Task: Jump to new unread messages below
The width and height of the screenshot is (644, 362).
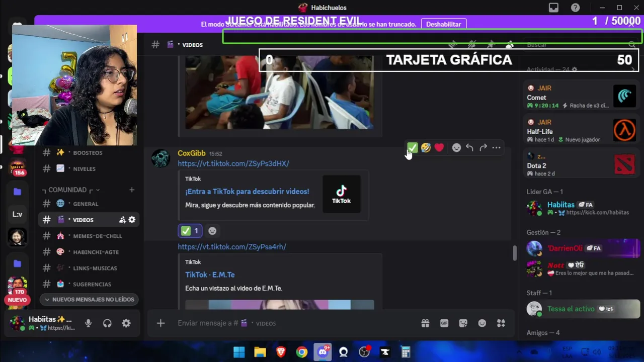Action: click(x=89, y=299)
